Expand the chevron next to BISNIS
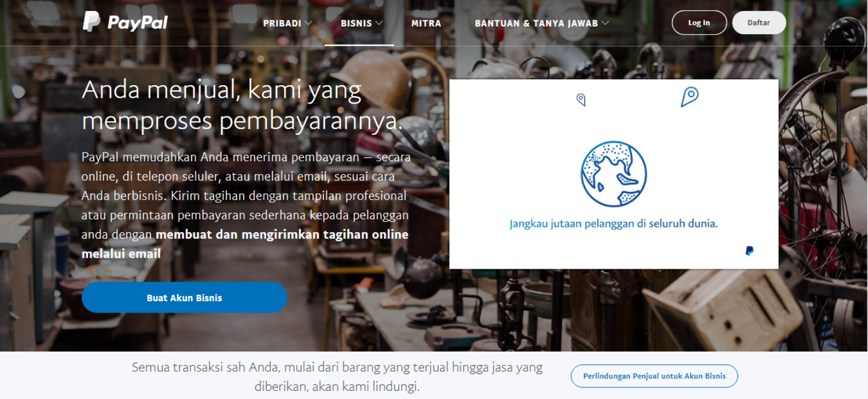The height and width of the screenshot is (399, 868). (379, 23)
